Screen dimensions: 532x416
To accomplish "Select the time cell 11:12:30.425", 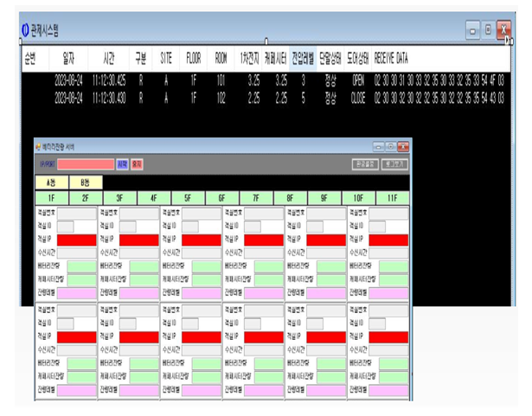I will (109, 80).
